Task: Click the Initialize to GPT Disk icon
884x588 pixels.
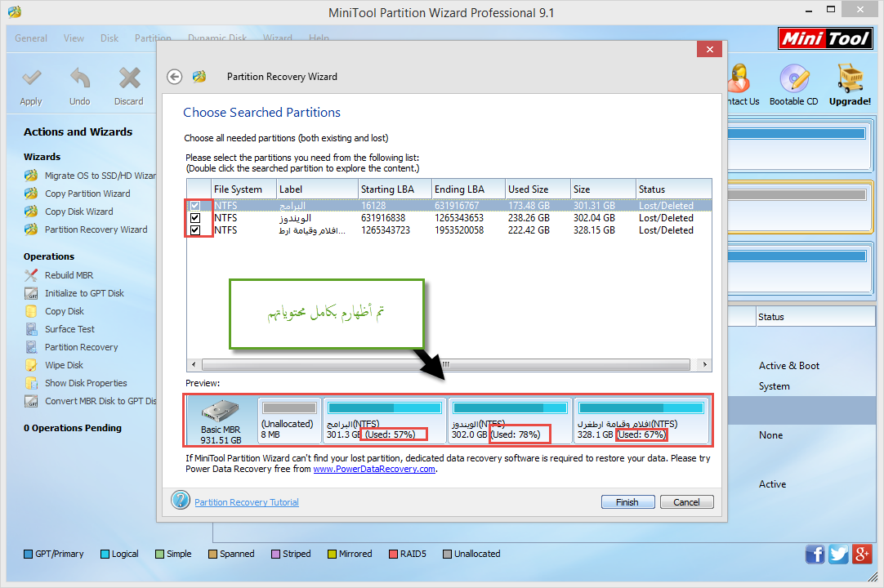Action: click(31, 293)
